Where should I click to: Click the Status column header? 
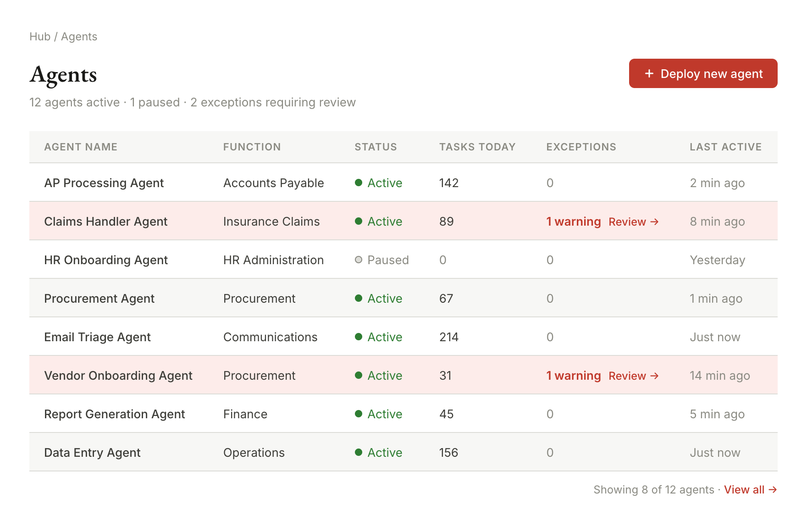[x=375, y=147]
